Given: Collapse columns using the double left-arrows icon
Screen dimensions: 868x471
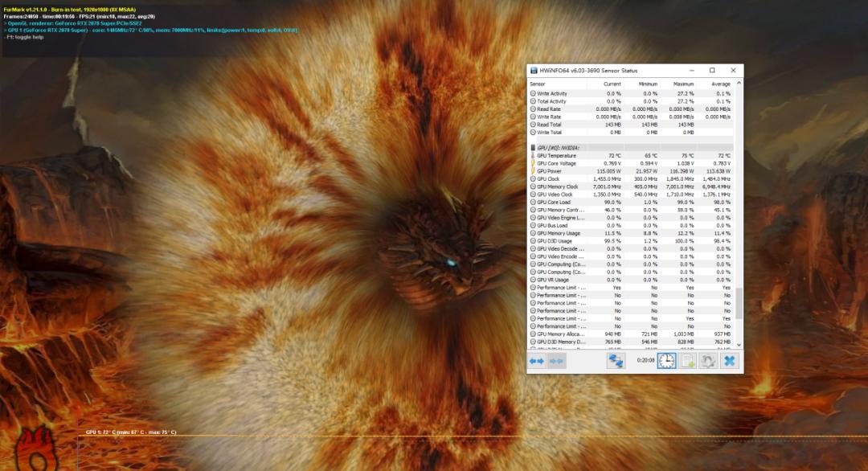Looking at the screenshot, I should [x=536, y=362].
